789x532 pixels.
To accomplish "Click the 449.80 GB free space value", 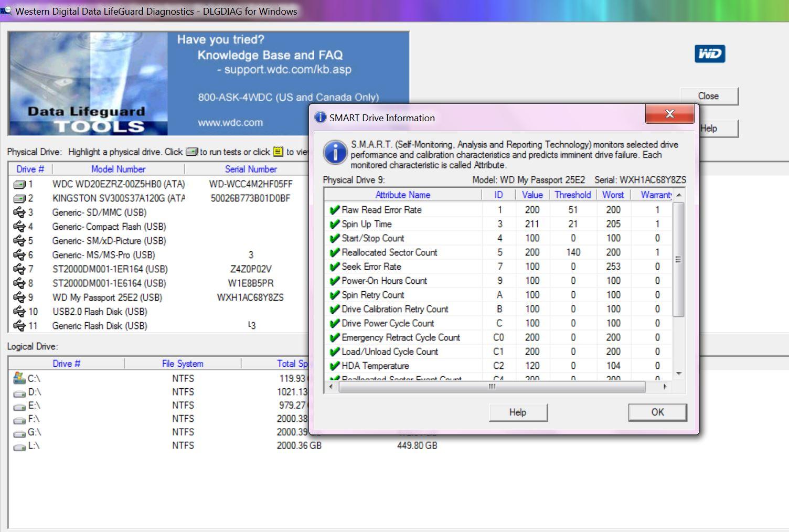I will (417, 445).
